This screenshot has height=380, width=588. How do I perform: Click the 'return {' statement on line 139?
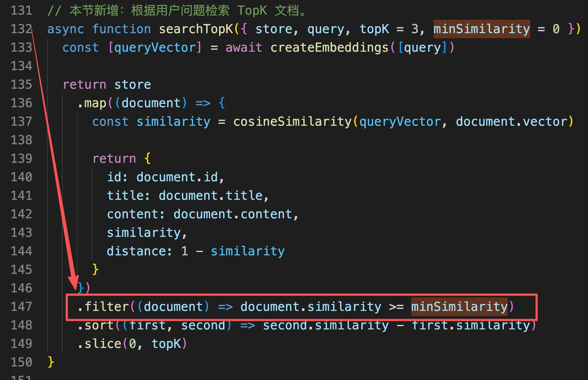122,158
